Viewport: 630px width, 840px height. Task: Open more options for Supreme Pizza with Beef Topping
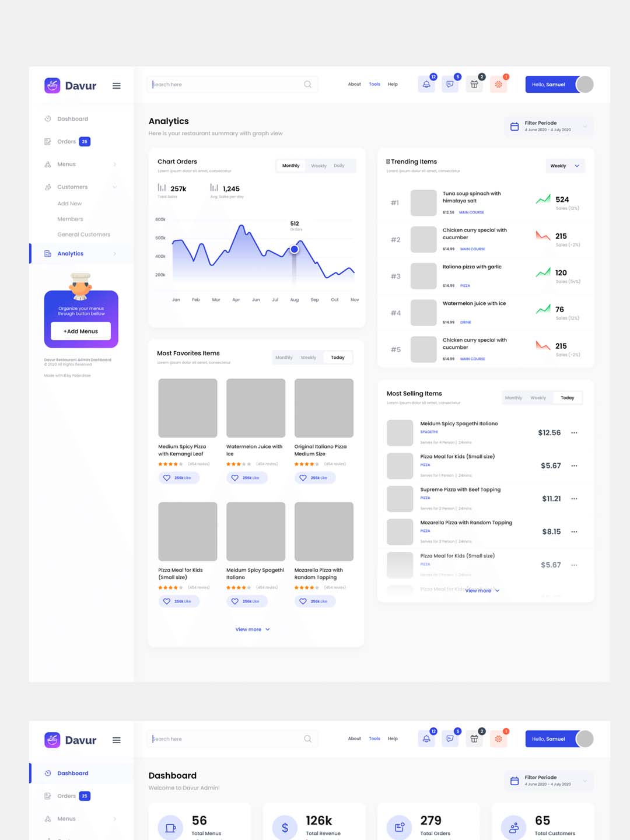(x=574, y=499)
